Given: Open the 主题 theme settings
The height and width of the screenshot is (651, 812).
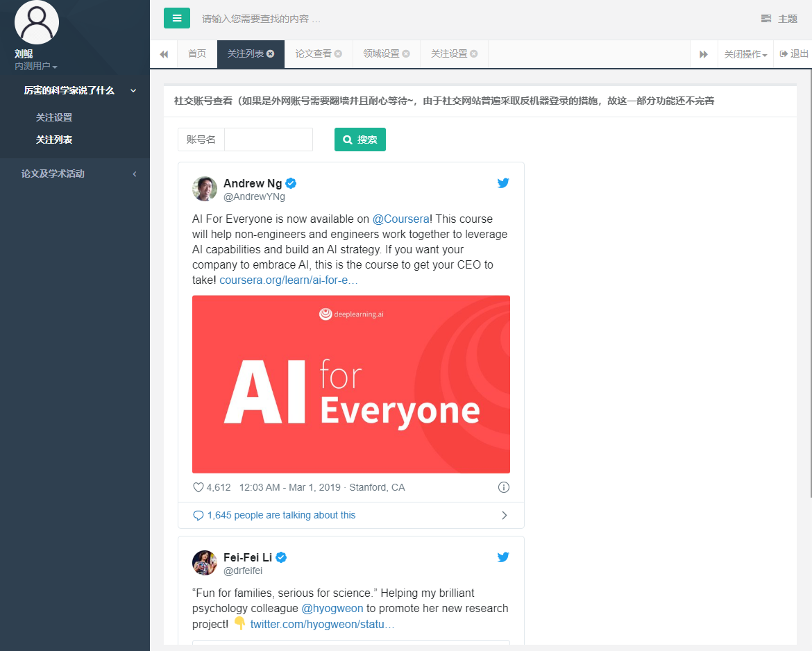Looking at the screenshot, I should coord(779,19).
